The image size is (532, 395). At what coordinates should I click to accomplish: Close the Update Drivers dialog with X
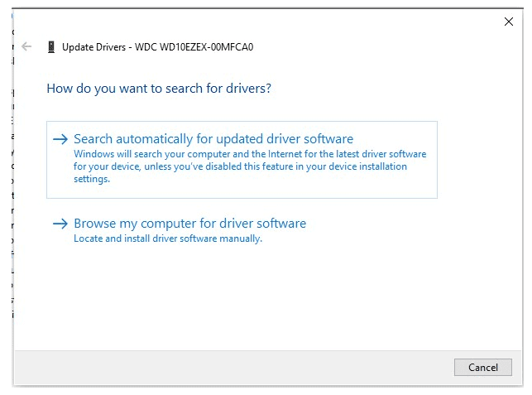click(509, 22)
